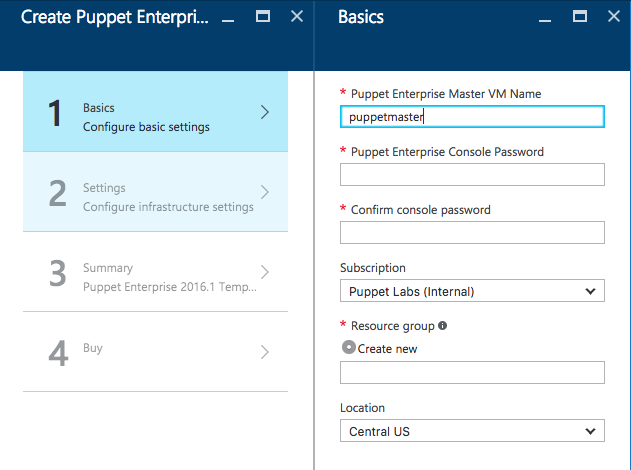Screen dimensions: 631x470
Task: Close the Create Puppet Enterprise blade
Action: pos(296,17)
